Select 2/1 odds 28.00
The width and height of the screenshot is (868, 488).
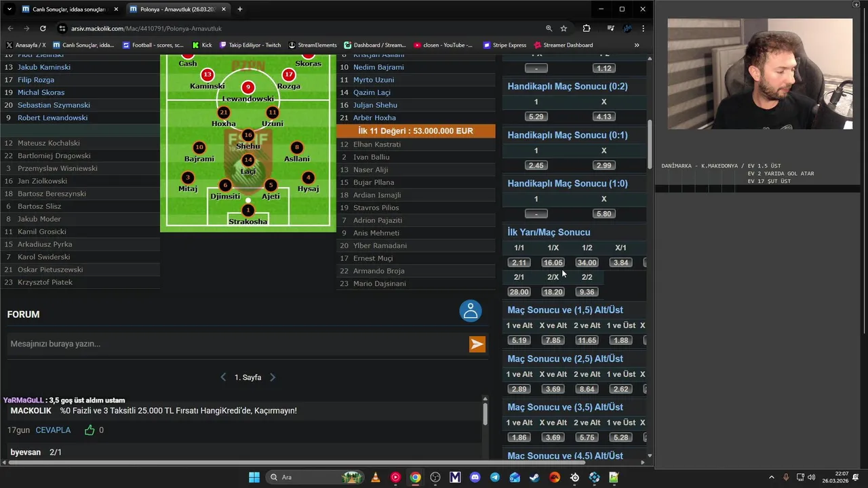pyautogui.click(x=519, y=291)
